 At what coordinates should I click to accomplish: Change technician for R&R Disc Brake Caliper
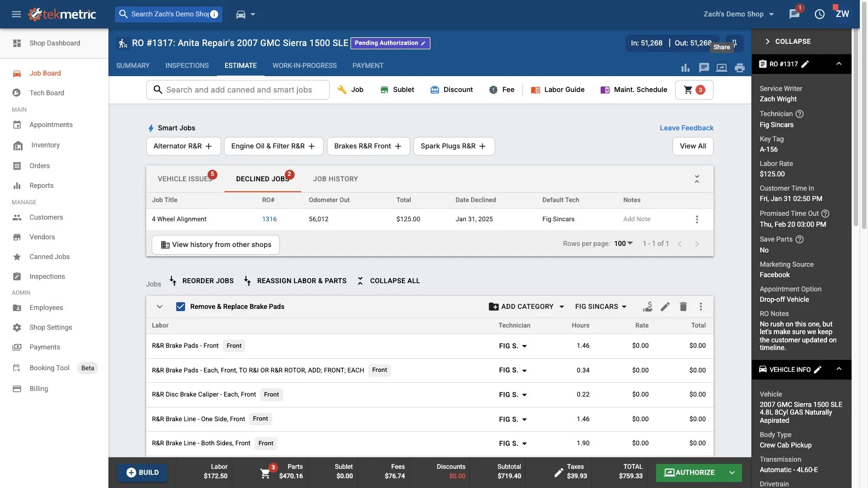[513, 395]
